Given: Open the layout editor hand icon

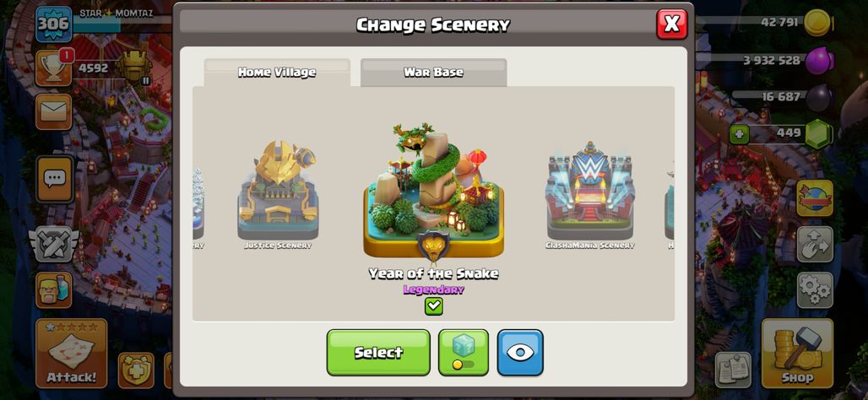Looking at the screenshot, I should 815,244.
